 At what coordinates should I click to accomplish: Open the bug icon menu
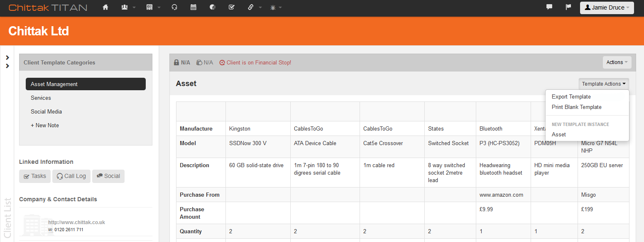coord(276,7)
